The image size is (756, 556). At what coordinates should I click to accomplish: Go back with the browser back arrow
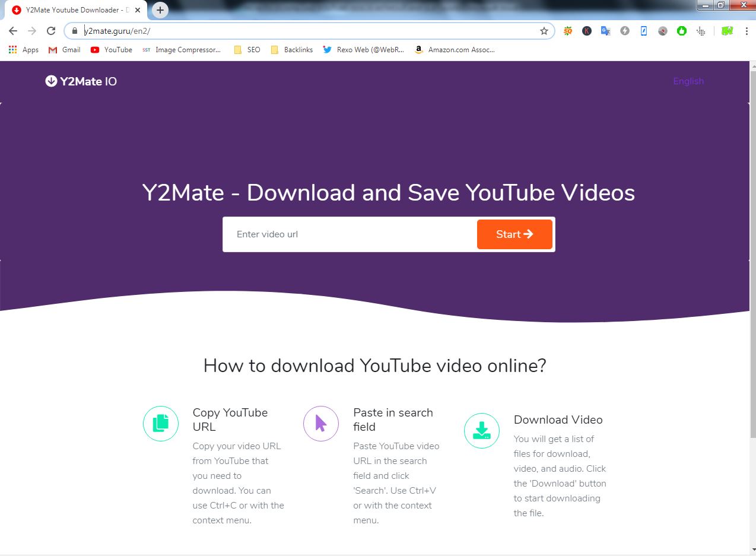click(13, 31)
